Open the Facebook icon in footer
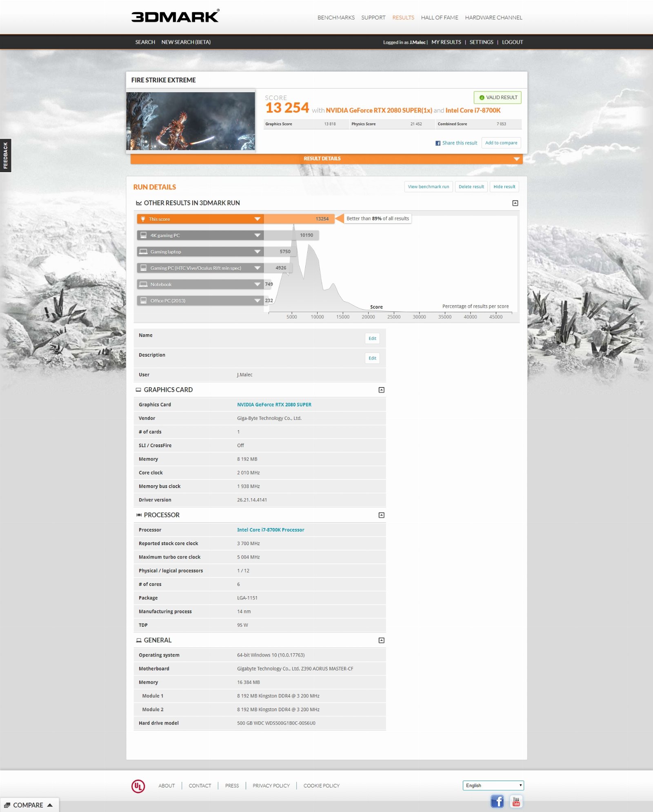The image size is (653, 812). point(497,801)
